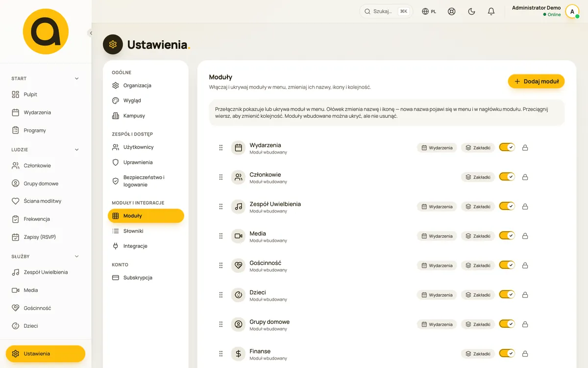Click the Zakładki tag on the Członkowie row
Viewport: 588px width, 368px height.
pyautogui.click(x=478, y=177)
